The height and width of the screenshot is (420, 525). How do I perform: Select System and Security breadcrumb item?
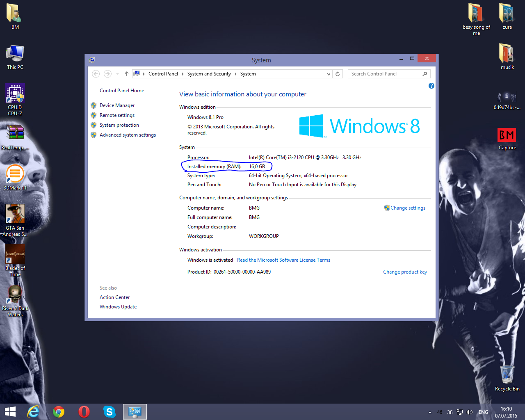click(x=209, y=74)
